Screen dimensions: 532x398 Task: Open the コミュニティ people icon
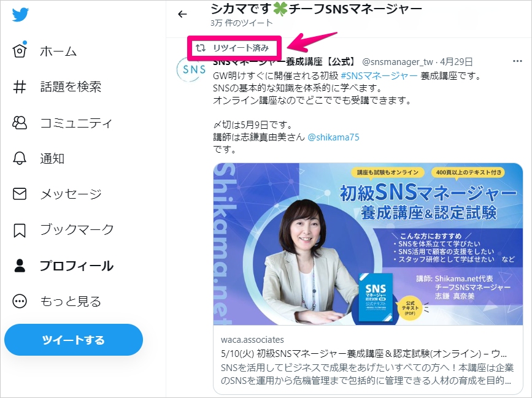click(20, 123)
